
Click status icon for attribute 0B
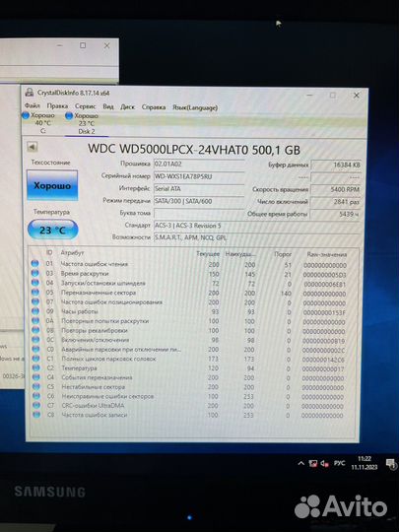(x=35, y=330)
